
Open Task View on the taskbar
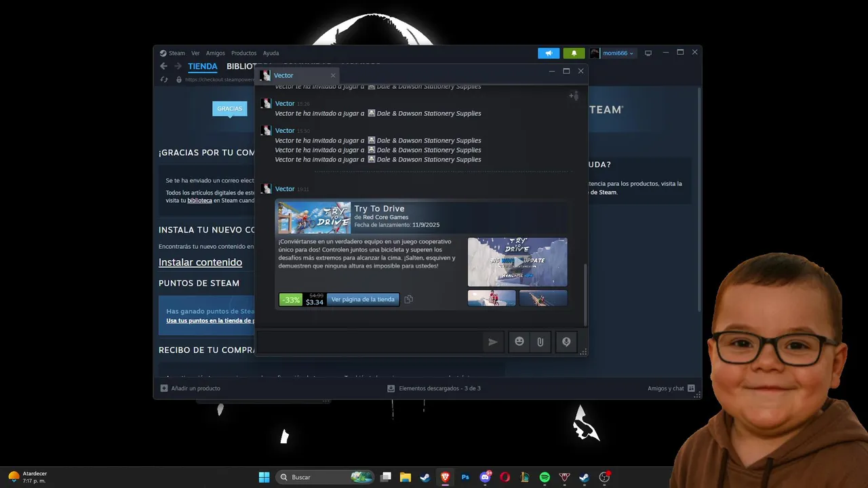[x=386, y=477]
